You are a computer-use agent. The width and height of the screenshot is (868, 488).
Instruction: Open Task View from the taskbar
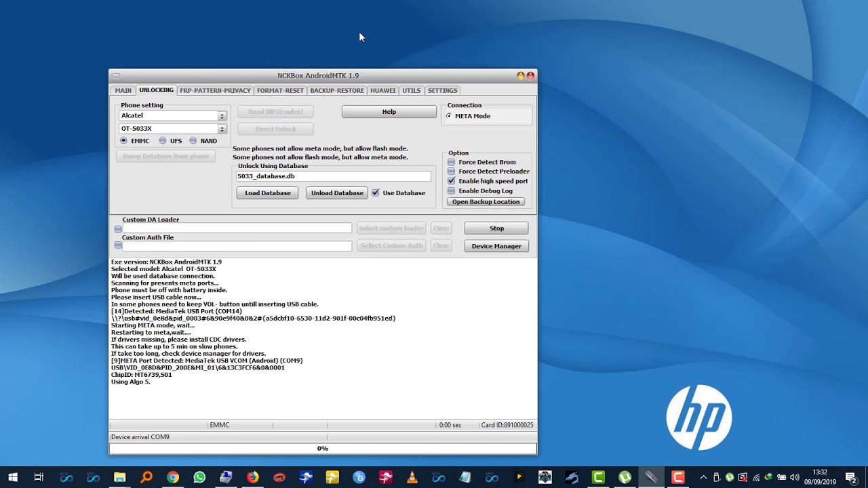tap(39, 477)
